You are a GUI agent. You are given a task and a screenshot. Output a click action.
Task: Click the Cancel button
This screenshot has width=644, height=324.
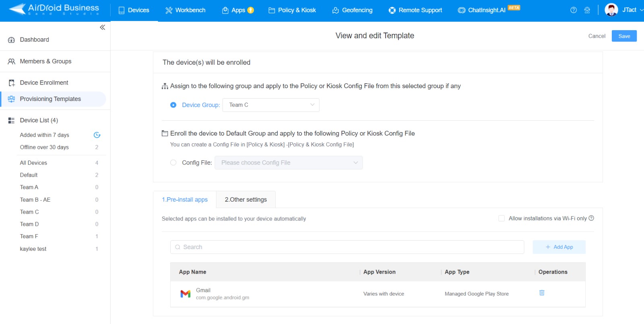coord(597,36)
